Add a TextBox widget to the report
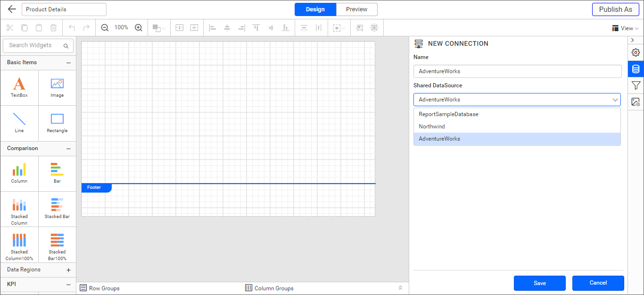This screenshot has height=295, width=644. tap(19, 87)
